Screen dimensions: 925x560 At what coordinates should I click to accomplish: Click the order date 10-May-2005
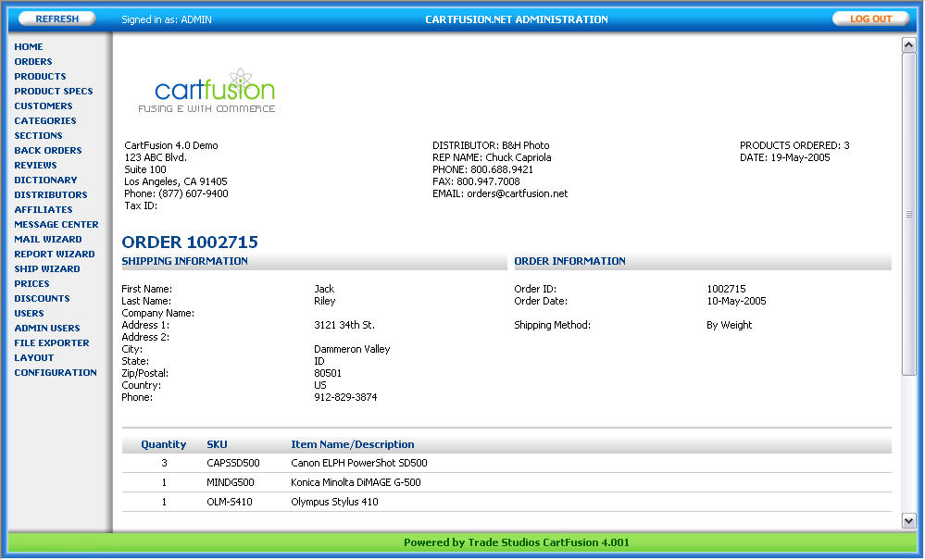pos(736,301)
